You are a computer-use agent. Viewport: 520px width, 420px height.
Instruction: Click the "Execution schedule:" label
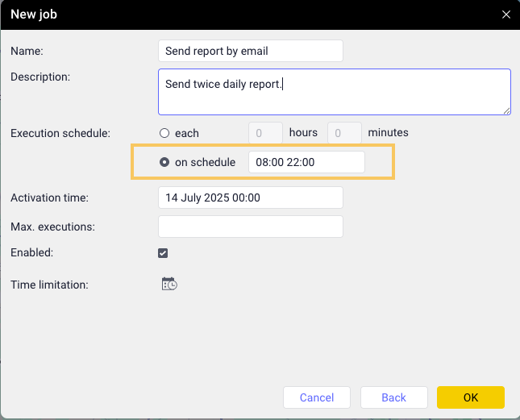pos(59,133)
